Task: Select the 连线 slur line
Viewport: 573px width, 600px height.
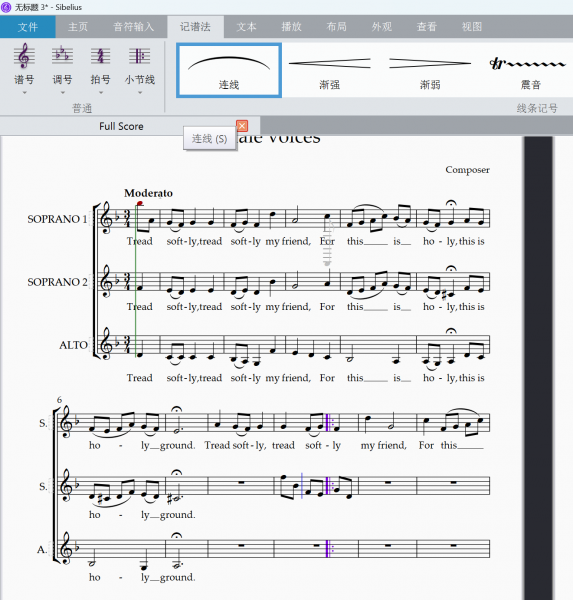Action: click(229, 70)
